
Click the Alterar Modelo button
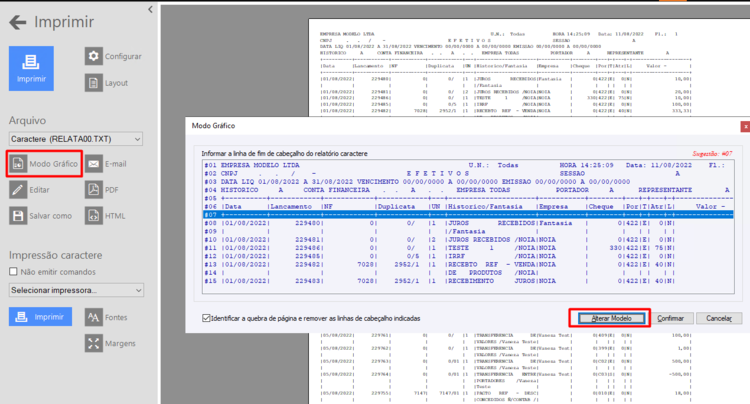click(611, 318)
